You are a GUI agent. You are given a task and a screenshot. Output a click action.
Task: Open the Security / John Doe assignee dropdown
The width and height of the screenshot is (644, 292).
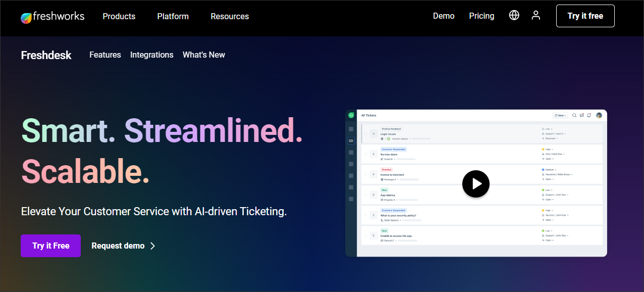point(555,215)
